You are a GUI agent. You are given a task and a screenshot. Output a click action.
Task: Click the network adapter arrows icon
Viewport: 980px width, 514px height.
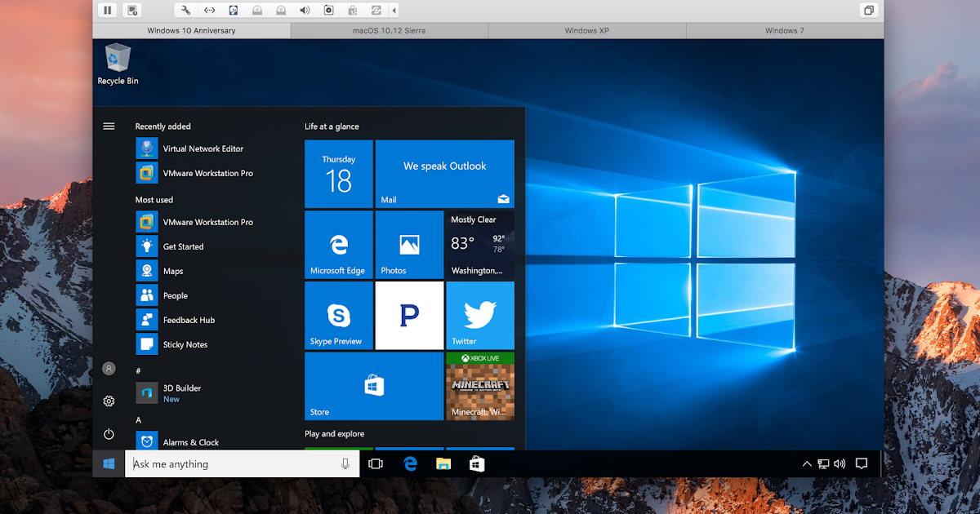(x=209, y=11)
